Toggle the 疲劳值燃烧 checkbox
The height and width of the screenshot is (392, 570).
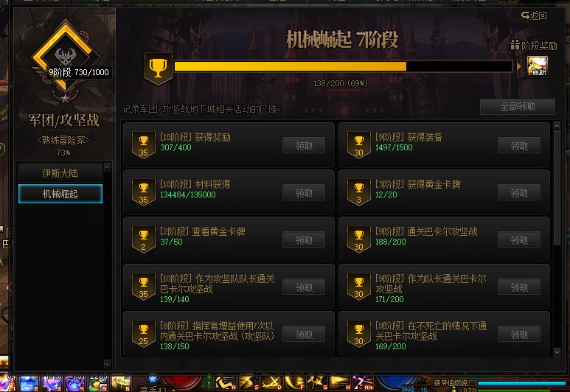point(472,383)
